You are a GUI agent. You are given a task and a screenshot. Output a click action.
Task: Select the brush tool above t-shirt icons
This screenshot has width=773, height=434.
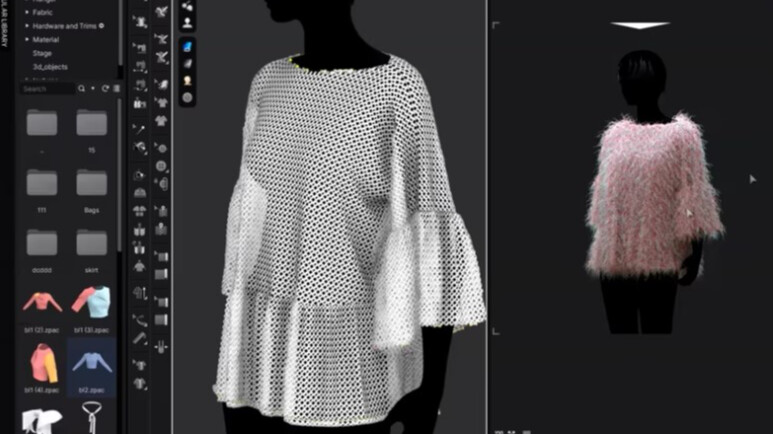161,84
